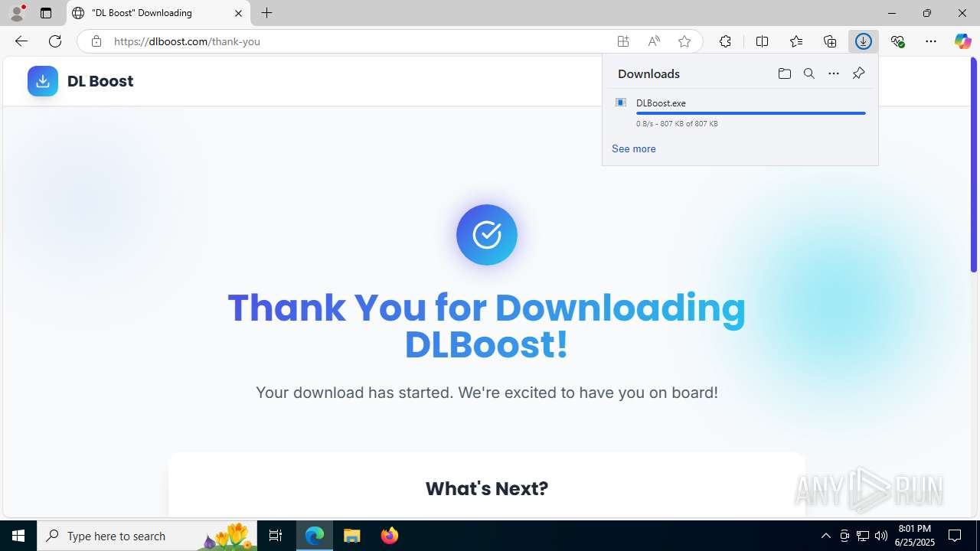The width and height of the screenshot is (980, 551).
Task: Open the downloads folder icon
Action: tap(784, 73)
